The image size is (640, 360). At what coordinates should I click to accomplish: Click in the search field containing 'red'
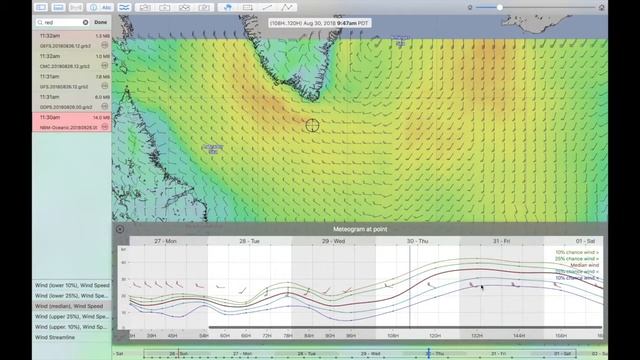pos(62,22)
